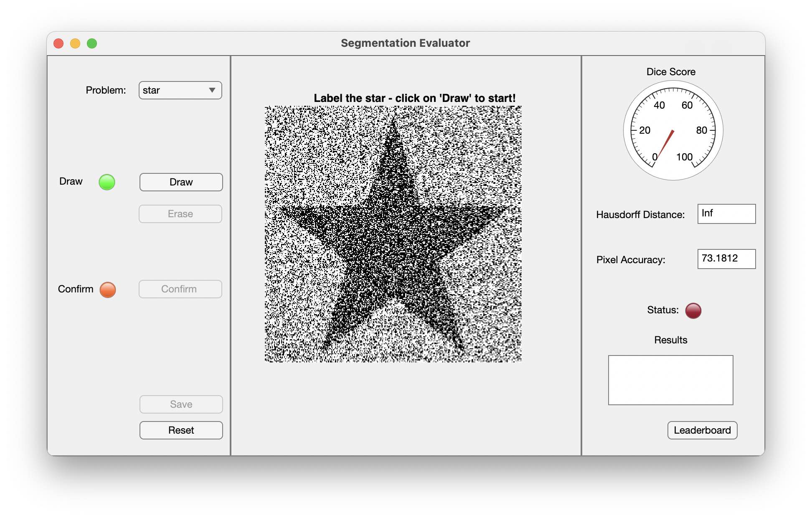Viewport: 812px width, 518px height.
Task: Click inside the Results text box
Action: [670, 380]
